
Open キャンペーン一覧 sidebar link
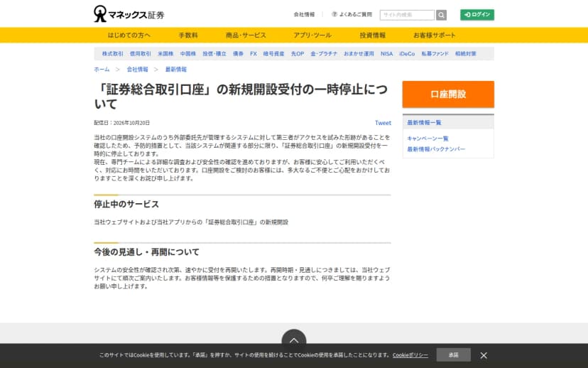428,139
